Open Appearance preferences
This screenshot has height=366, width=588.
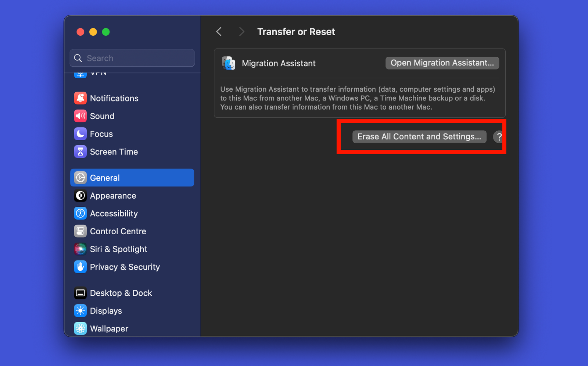[113, 196]
